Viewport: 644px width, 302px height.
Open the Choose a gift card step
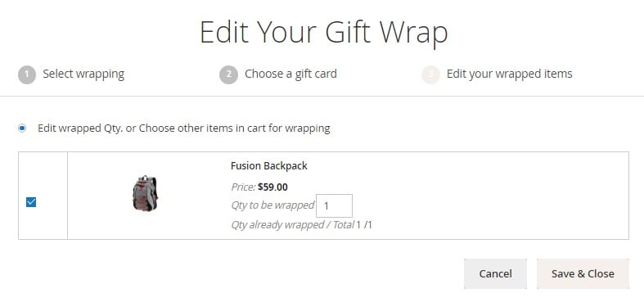pos(290,74)
